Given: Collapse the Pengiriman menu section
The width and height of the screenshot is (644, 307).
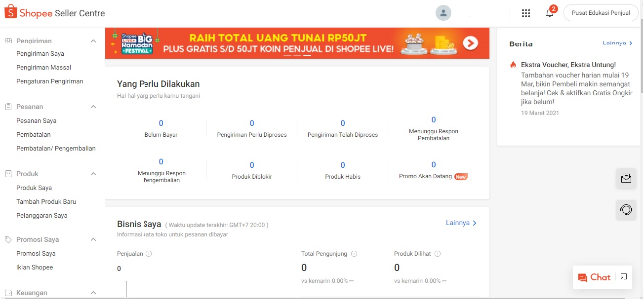Looking at the screenshot, I should click(93, 41).
